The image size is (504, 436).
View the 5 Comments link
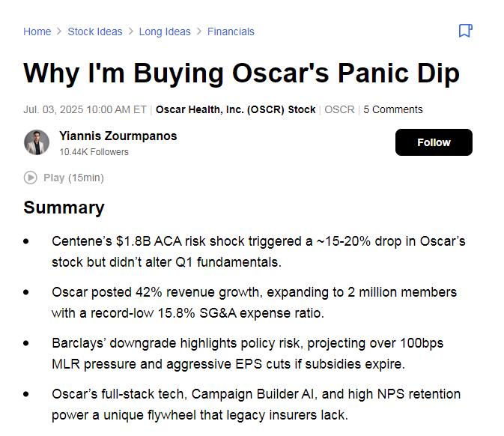click(x=392, y=109)
